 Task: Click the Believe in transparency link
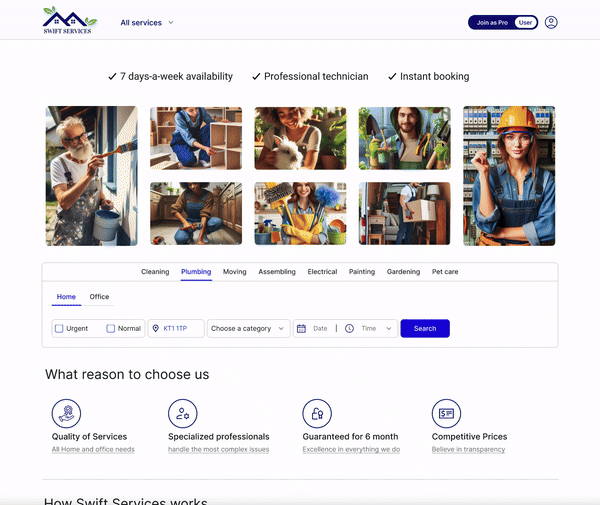pos(468,450)
